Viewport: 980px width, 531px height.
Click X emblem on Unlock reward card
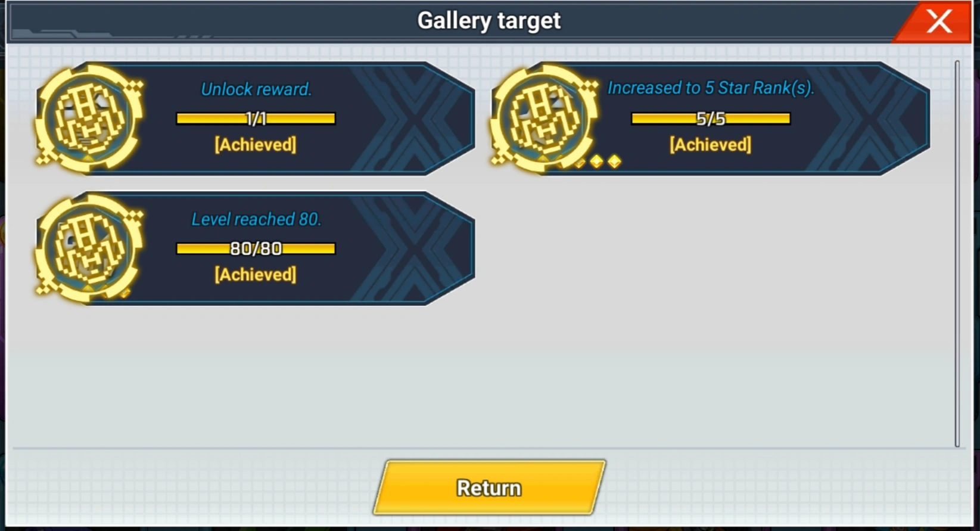coord(411,119)
